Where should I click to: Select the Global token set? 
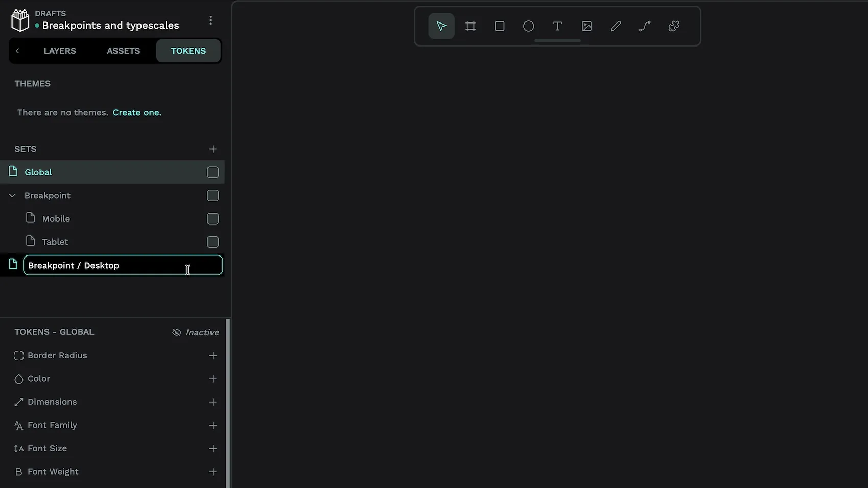pyautogui.click(x=112, y=172)
